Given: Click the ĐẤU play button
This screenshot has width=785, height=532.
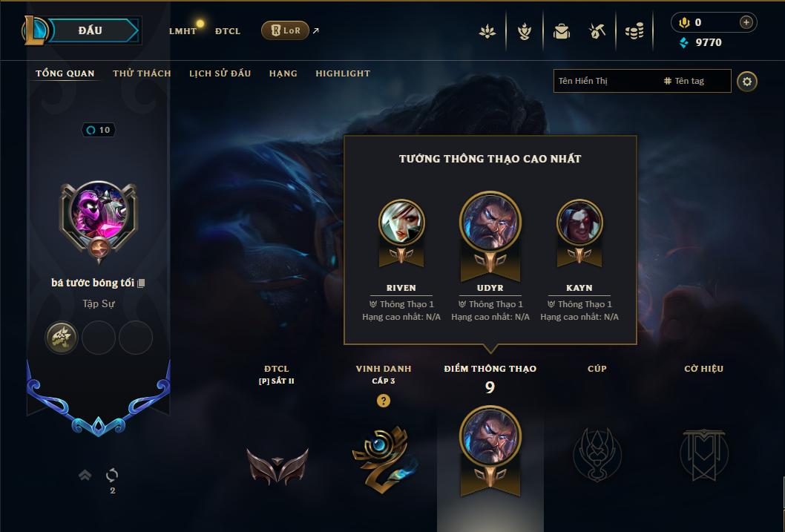Looking at the screenshot, I should (x=91, y=30).
